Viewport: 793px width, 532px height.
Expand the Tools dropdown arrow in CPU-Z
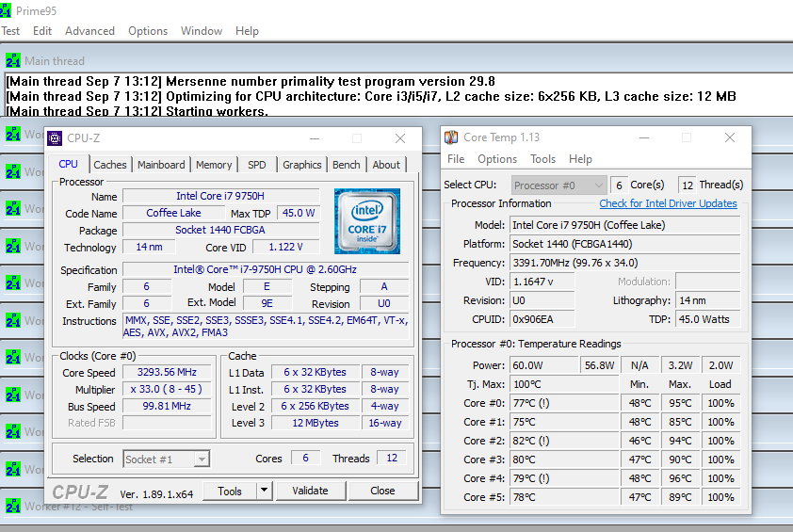(265, 491)
